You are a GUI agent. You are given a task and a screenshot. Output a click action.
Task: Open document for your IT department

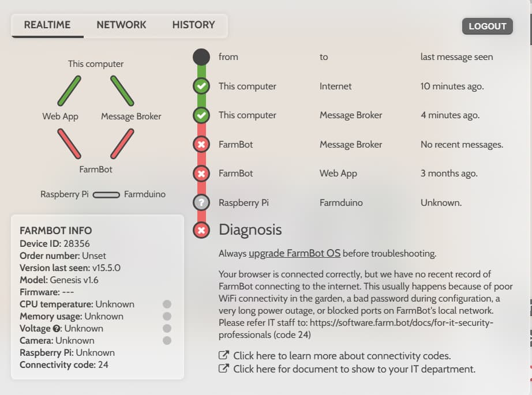click(354, 369)
